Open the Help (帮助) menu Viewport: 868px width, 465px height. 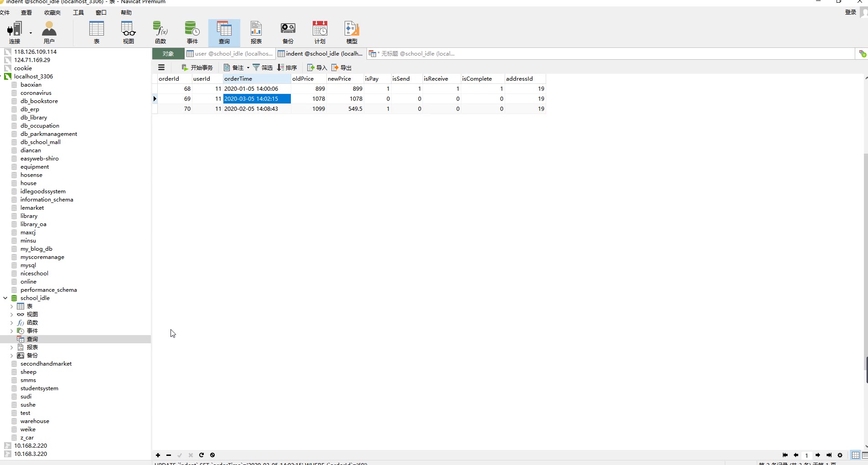[x=126, y=13]
